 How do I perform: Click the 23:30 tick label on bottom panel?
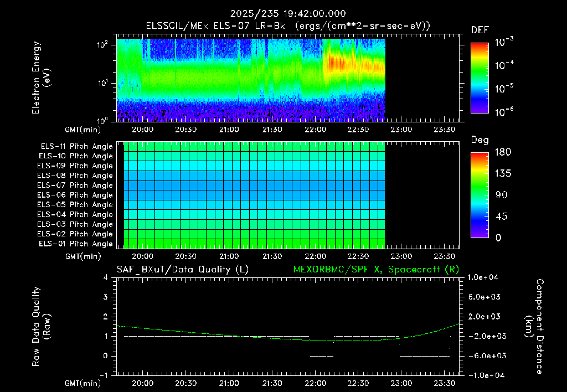pos(445,383)
